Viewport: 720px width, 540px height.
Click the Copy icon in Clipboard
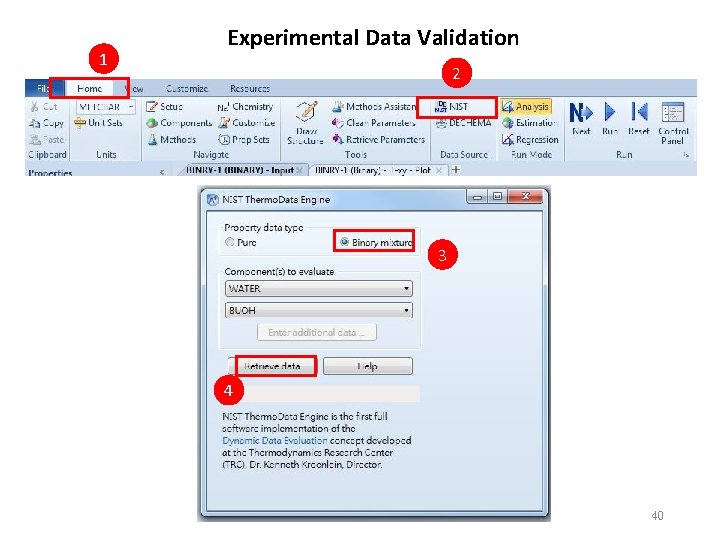click(x=35, y=123)
